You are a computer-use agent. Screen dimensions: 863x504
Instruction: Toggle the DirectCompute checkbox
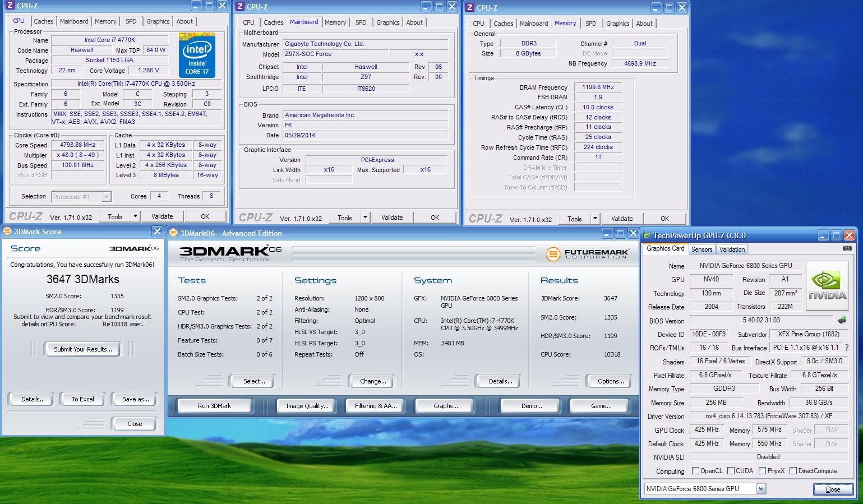[x=793, y=471]
